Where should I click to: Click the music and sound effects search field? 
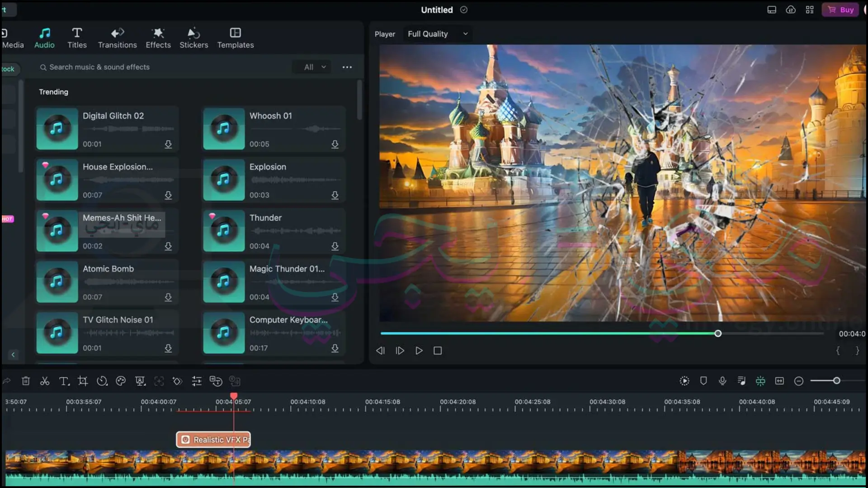pos(163,67)
